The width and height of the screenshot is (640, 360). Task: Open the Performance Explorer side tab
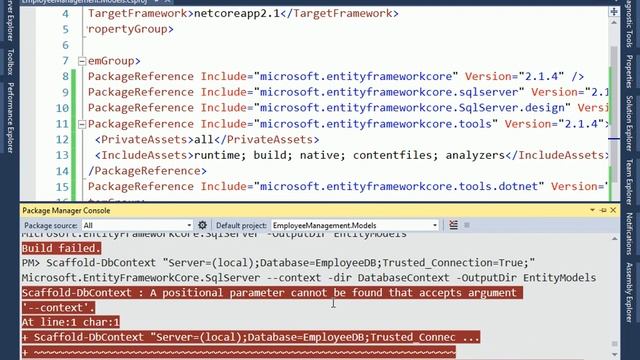[11, 118]
